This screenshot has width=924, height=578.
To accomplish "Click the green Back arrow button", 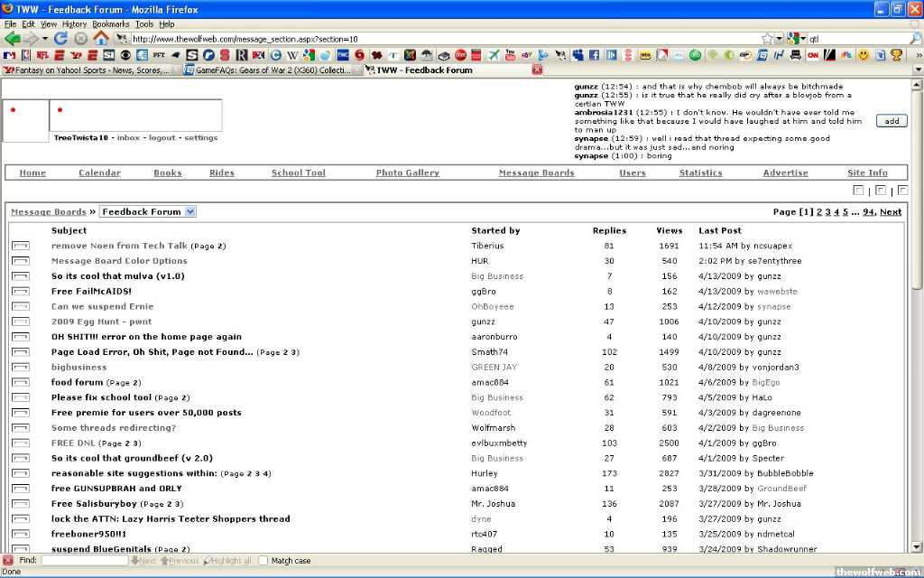I will point(13,39).
